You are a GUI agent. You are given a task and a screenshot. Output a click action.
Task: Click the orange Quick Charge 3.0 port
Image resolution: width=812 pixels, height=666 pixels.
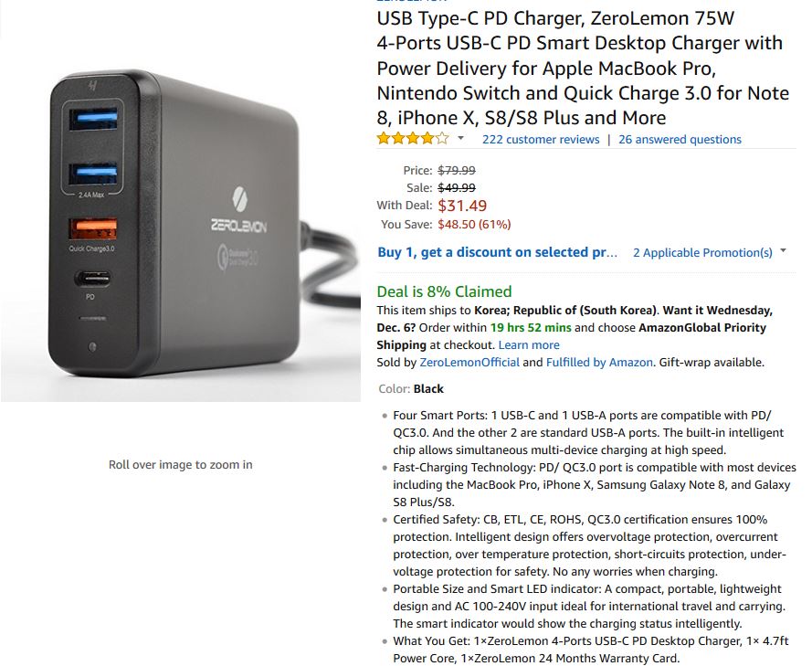(92, 229)
